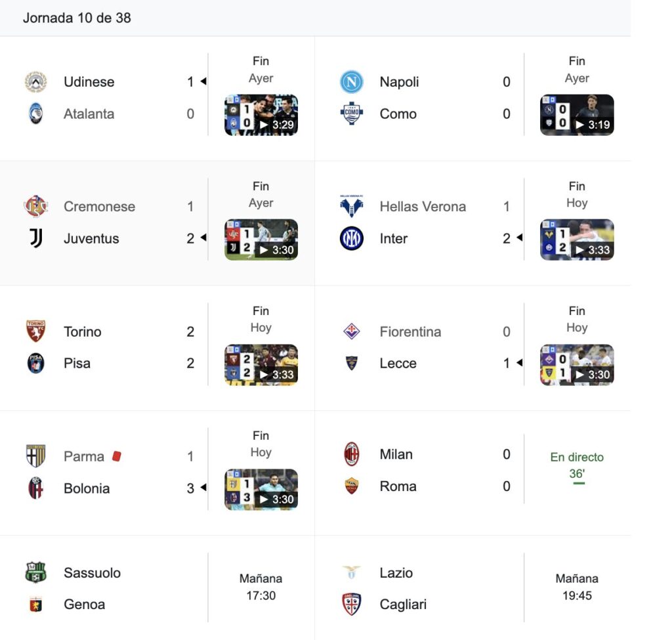Click the Napoli club logo
Screen dimensions: 672x640
coord(351,82)
